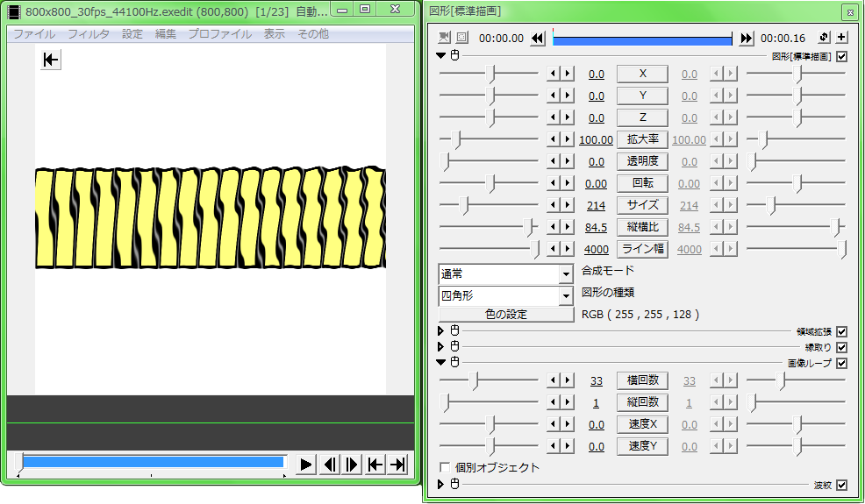Increase left X value with right arrow

point(567,74)
